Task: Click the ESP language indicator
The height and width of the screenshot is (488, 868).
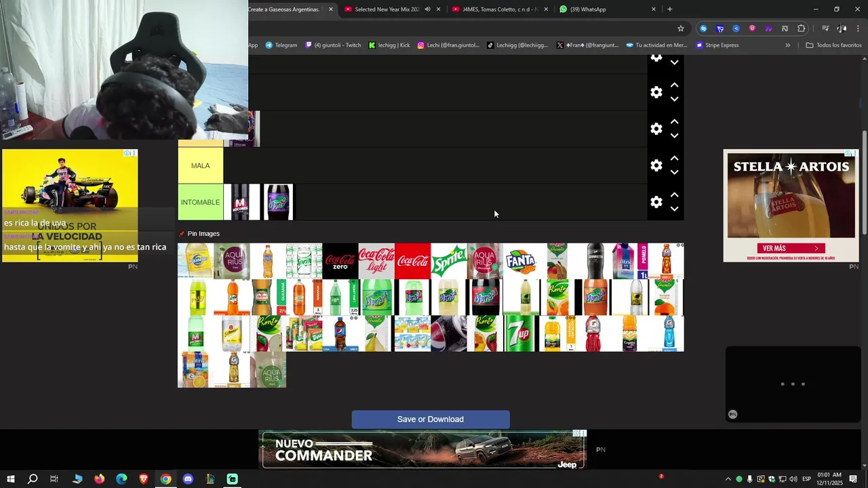Action: [x=806, y=479]
